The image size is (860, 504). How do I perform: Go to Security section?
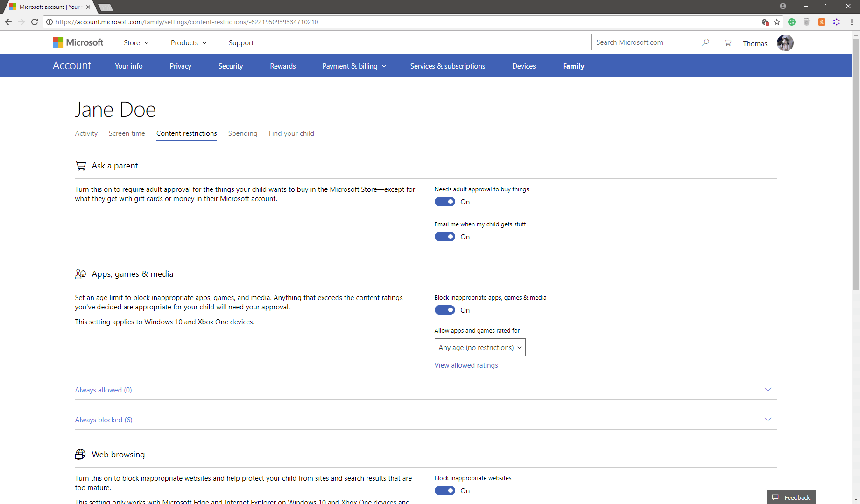coord(231,66)
